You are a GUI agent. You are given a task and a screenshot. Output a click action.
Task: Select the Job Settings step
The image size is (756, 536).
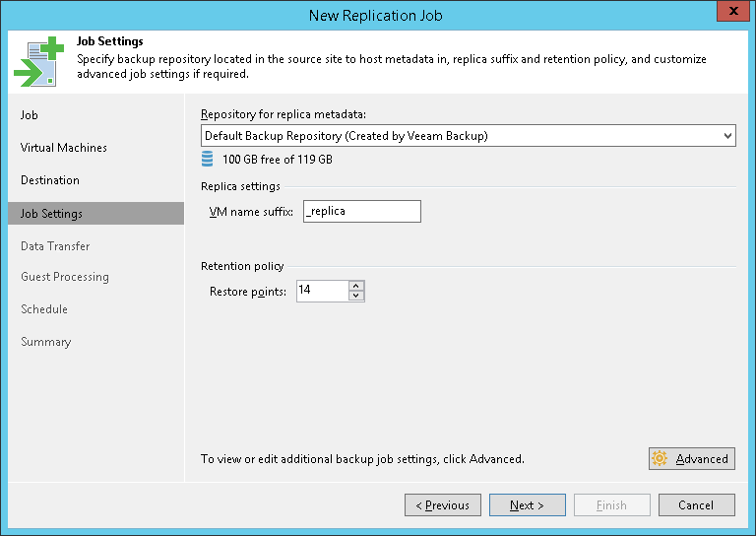tap(52, 214)
